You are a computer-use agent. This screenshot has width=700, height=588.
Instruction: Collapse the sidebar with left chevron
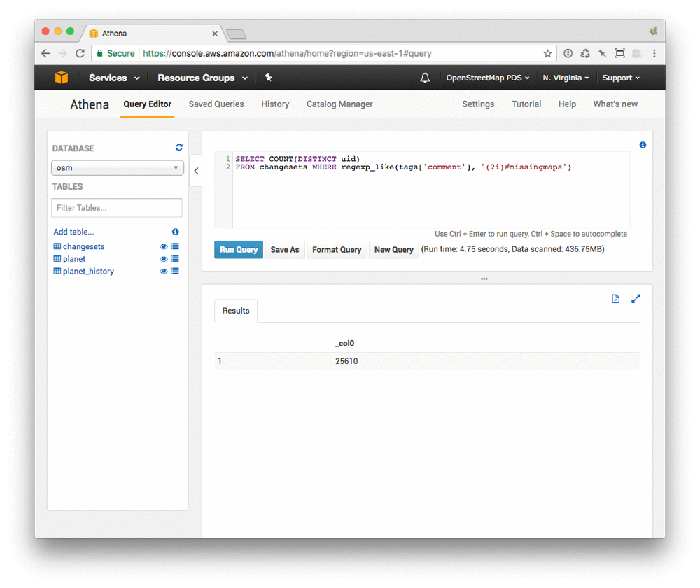point(196,171)
